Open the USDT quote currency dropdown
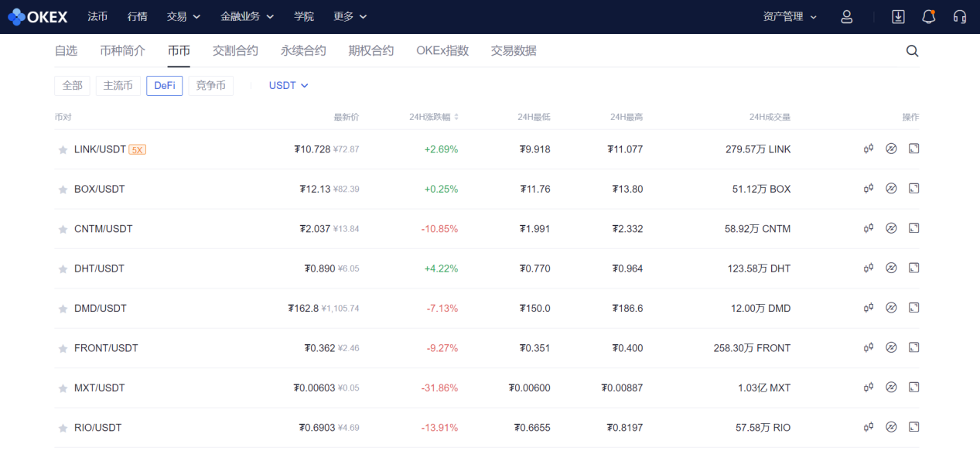 pyautogui.click(x=289, y=86)
